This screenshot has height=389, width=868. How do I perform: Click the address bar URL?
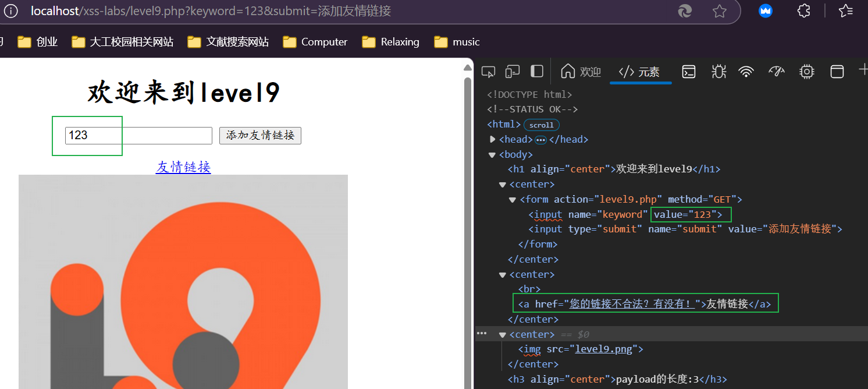pyautogui.click(x=211, y=11)
